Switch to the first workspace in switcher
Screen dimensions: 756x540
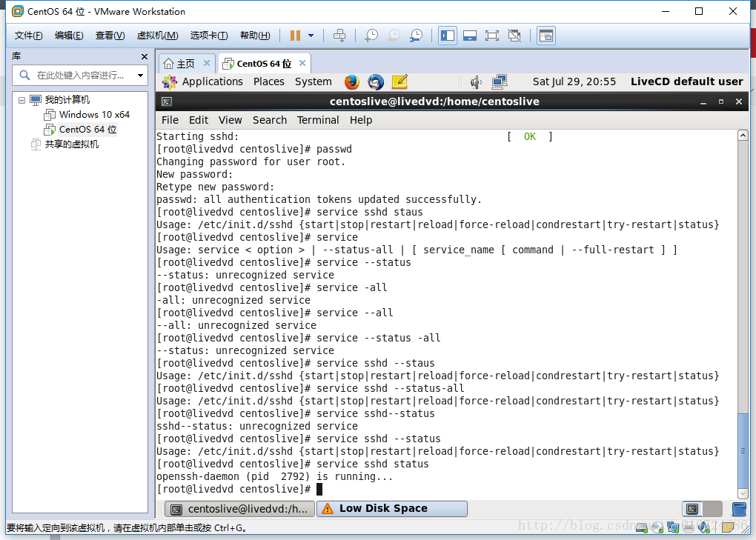(692, 509)
